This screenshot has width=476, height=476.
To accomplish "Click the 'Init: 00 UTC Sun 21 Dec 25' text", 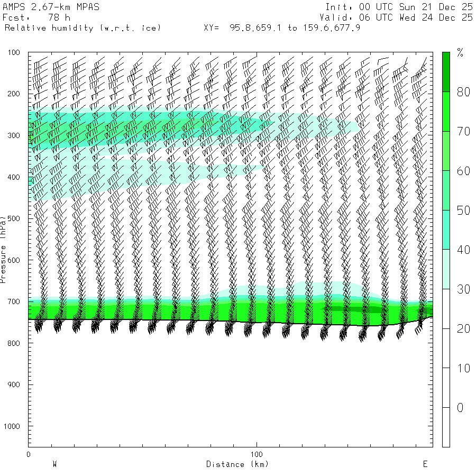I will pyautogui.click(x=399, y=7).
